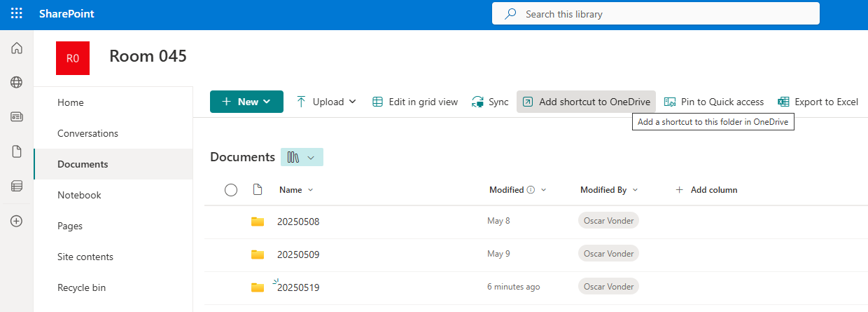Click the May 9 modified date
Screen dimensions: 868x312
(x=498, y=254)
